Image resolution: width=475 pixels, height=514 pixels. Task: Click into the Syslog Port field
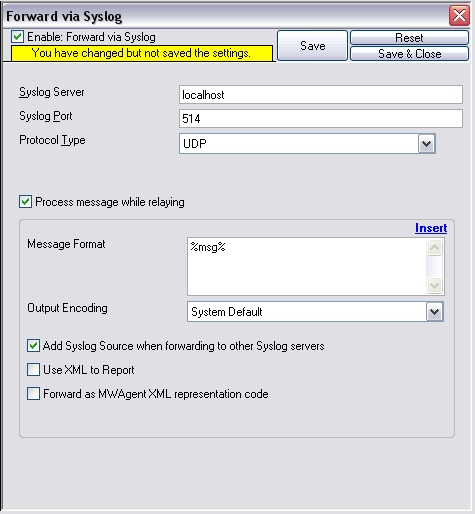(320, 118)
